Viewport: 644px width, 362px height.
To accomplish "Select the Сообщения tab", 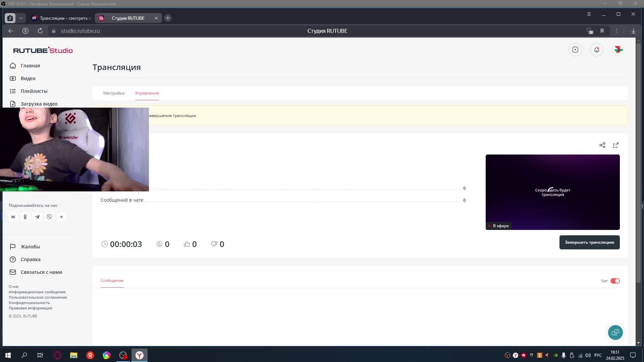I will click(x=112, y=281).
